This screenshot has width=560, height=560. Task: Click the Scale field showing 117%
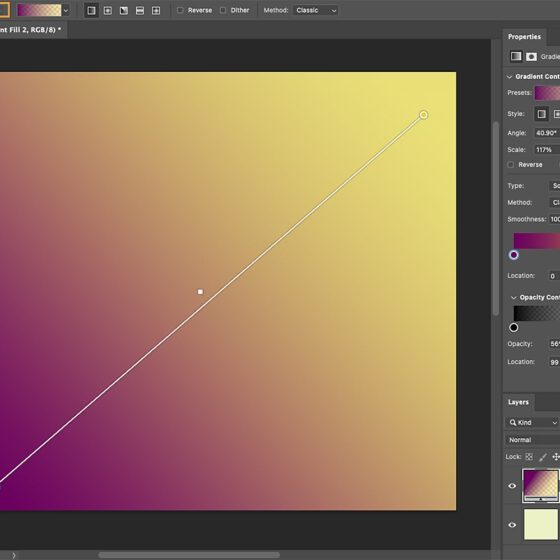(547, 150)
